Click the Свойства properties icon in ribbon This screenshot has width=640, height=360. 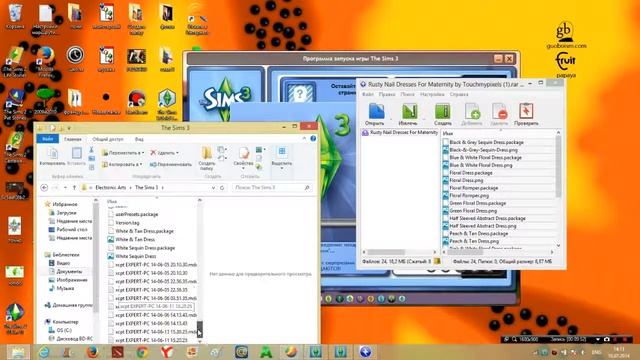(x=244, y=153)
